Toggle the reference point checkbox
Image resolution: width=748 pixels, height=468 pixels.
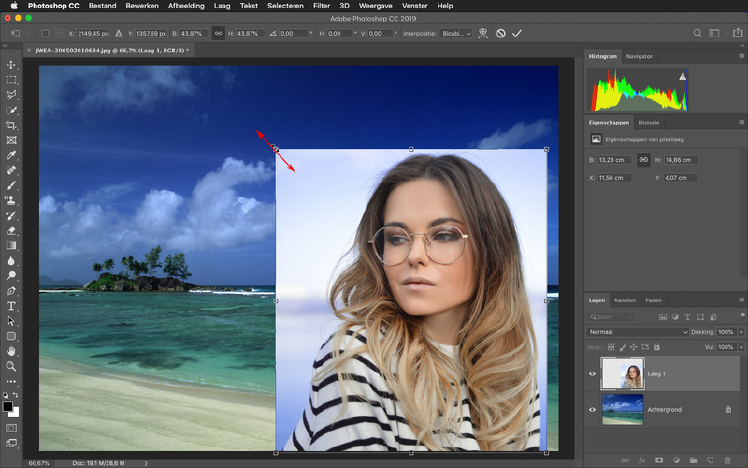pos(45,33)
